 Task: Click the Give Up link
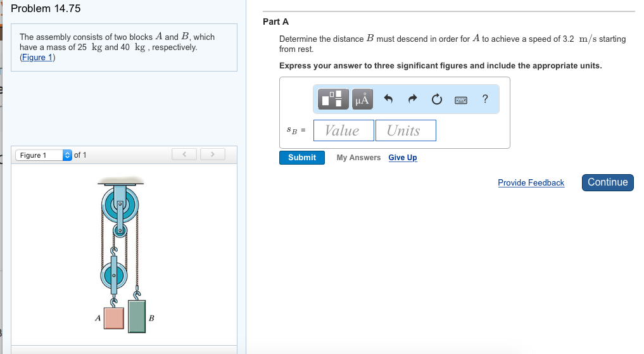(403, 158)
